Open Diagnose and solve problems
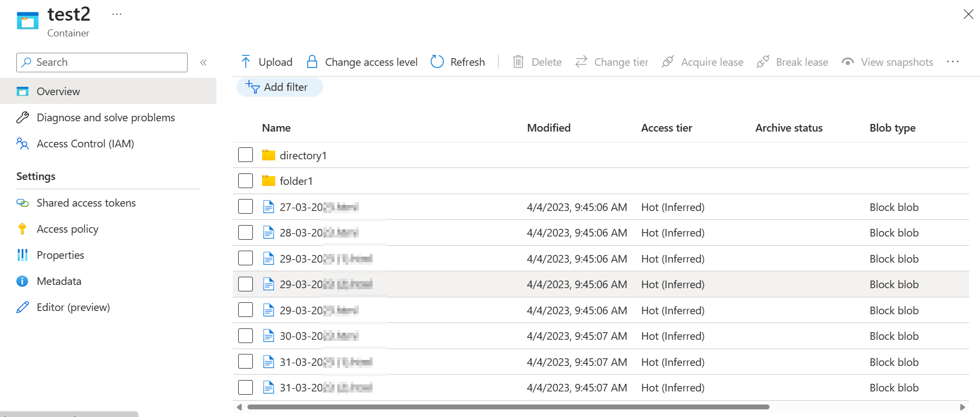This screenshot has width=980, height=417. (x=106, y=117)
